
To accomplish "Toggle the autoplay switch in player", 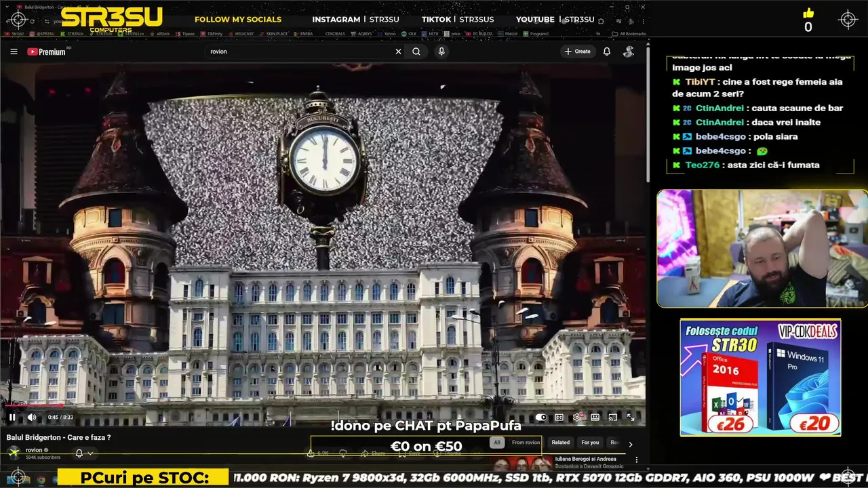I will [x=541, y=418].
